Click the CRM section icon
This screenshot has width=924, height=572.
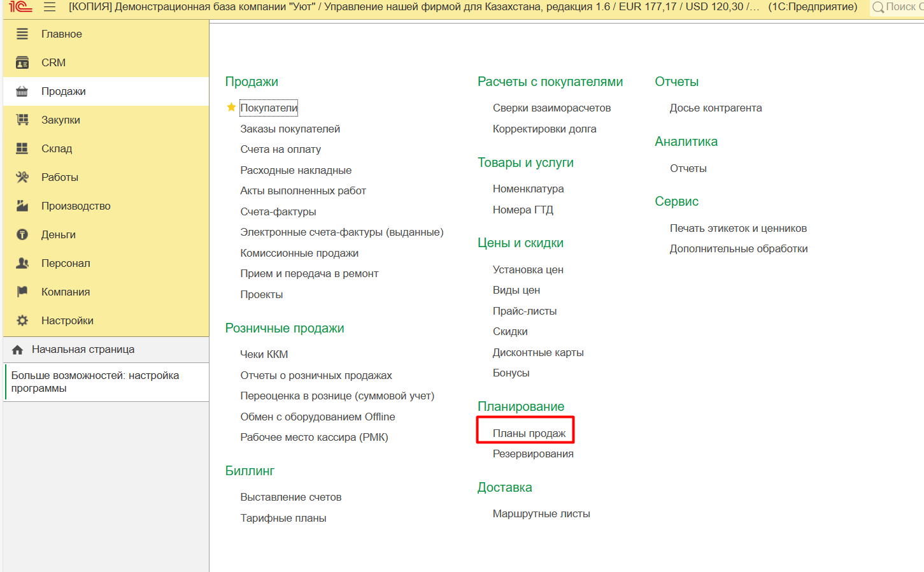22,62
